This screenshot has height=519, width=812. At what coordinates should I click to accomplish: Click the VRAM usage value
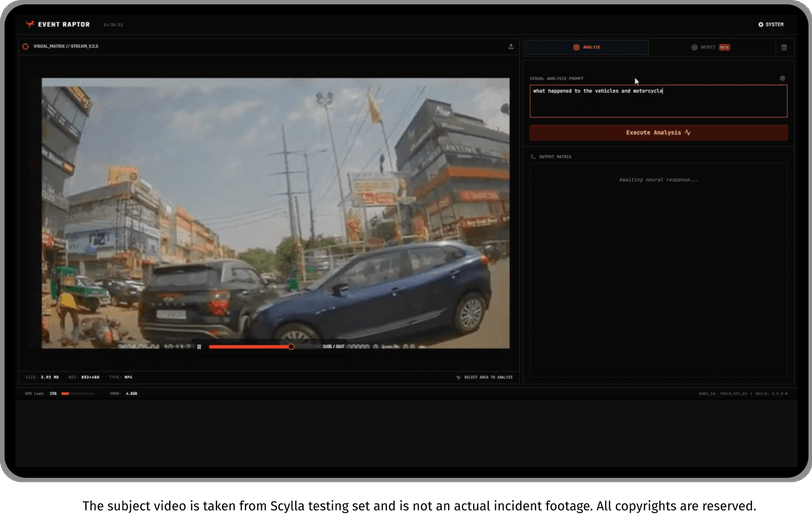point(132,394)
